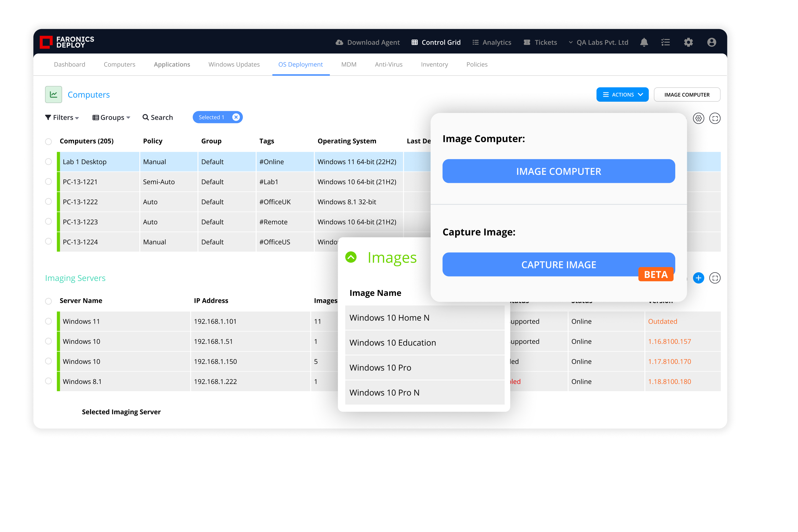Select Windows 10 Education image
Viewport: 798px width, 532px height.
[x=393, y=343]
